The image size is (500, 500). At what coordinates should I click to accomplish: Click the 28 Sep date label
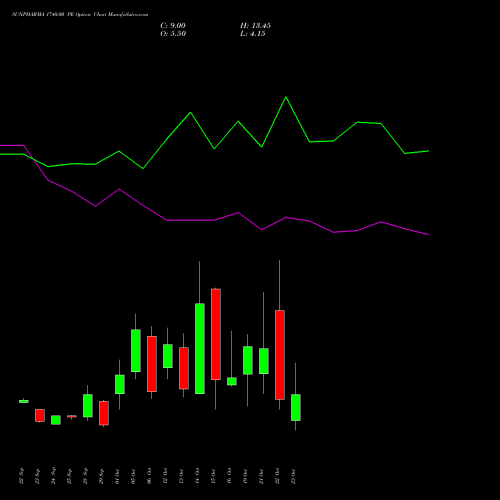[86, 476]
